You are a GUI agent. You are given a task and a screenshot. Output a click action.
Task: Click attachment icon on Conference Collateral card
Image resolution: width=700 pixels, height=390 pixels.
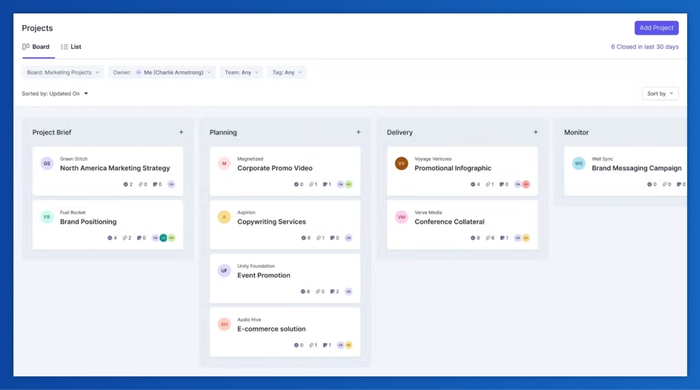pyautogui.click(x=488, y=238)
